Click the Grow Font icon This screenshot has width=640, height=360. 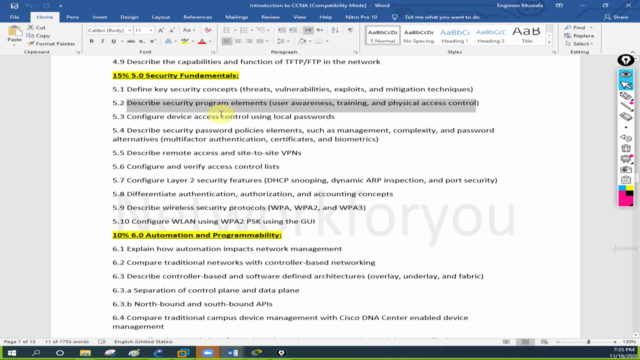161,31
